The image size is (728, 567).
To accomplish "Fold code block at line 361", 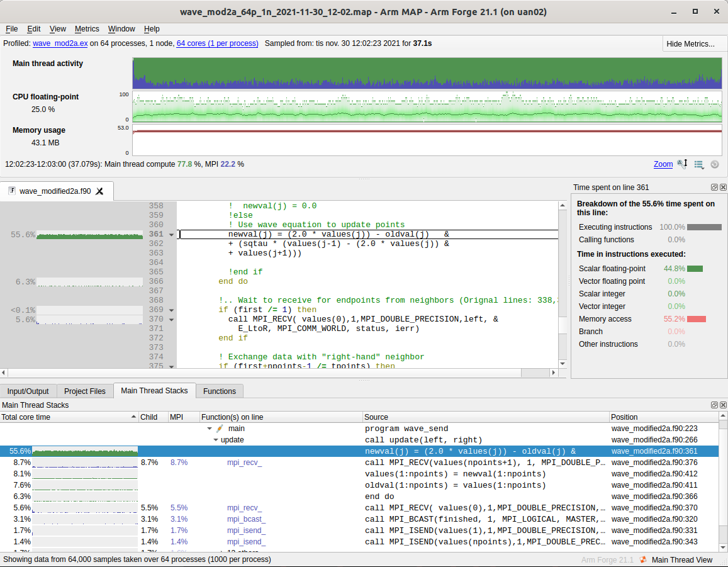I will (171, 235).
